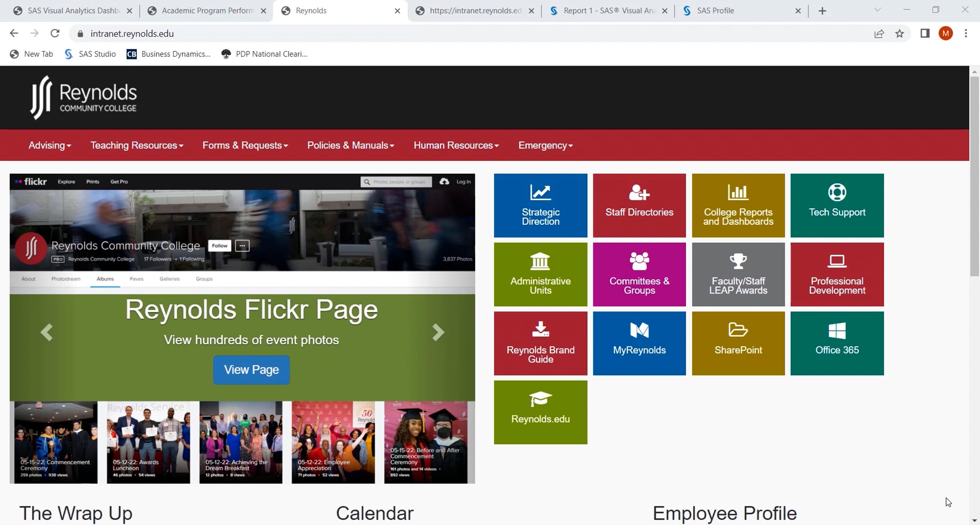The height and width of the screenshot is (525, 980).
Task: Click the Awards Luncheon album thumbnail
Action: pyautogui.click(x=148, y=442)
